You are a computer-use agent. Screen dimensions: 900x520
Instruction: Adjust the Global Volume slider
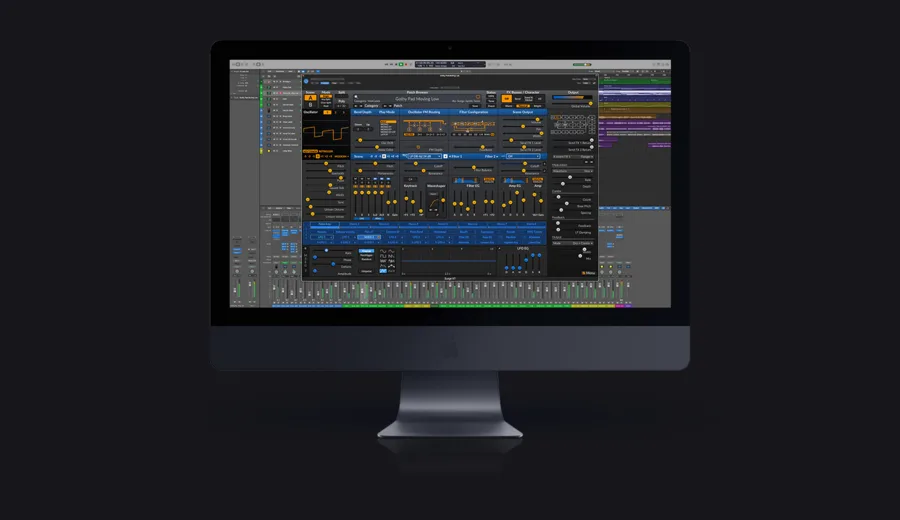572,103
